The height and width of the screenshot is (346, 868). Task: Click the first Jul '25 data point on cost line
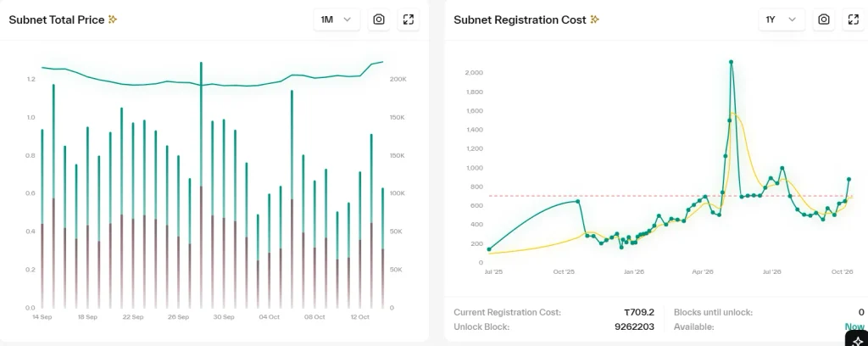click(x=489, y=249)
